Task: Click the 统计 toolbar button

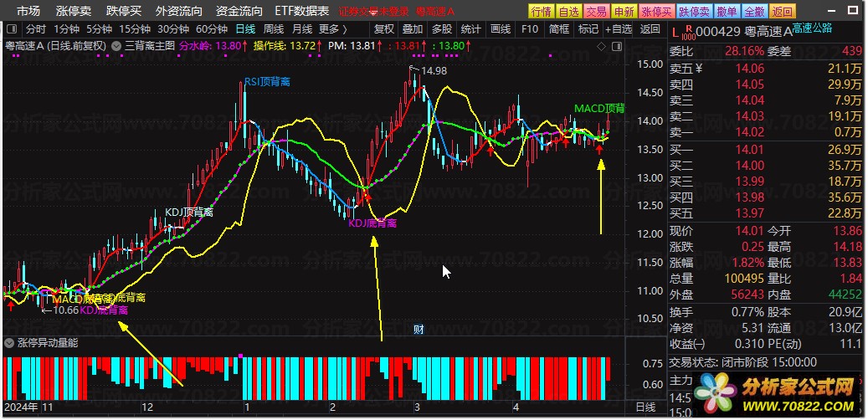Action: [x=471, y=29]
